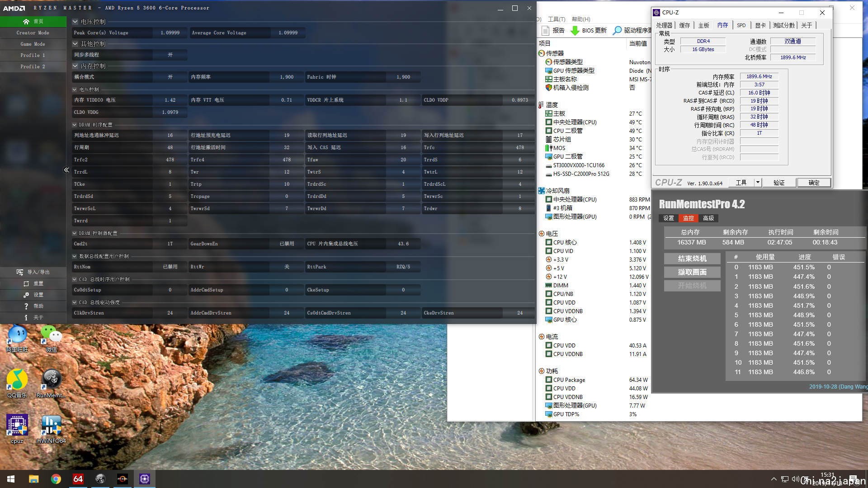The height and width of the screenshot is (488, 868).
Task: Toggle the RttWr setting value
Action: [287, 267]
